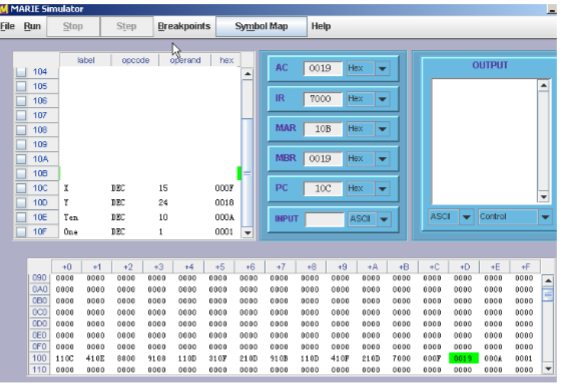Toggle breakpoint checkbox at address 104
571x390 pixels.
click(21, 71)
